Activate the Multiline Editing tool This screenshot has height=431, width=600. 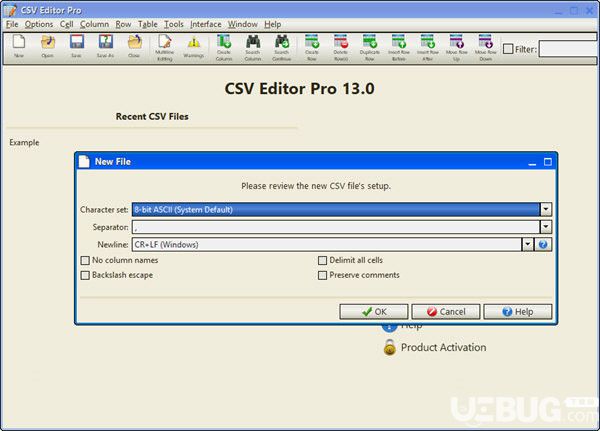point(165,41)
